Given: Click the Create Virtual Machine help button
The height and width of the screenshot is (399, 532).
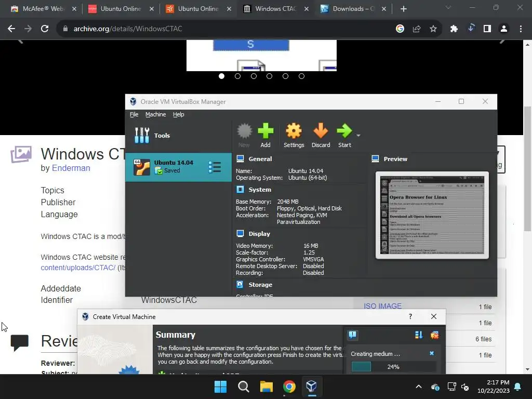Looking at the screenshot, I should pos(410,316).
